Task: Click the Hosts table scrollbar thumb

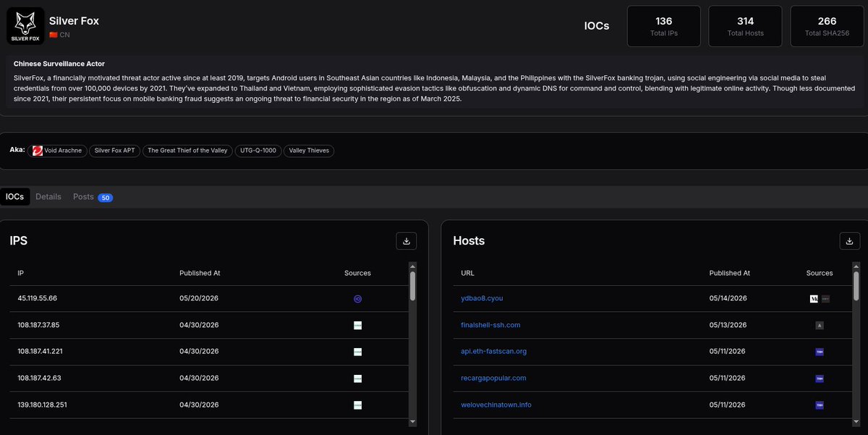Action: (x=856, y=285)
